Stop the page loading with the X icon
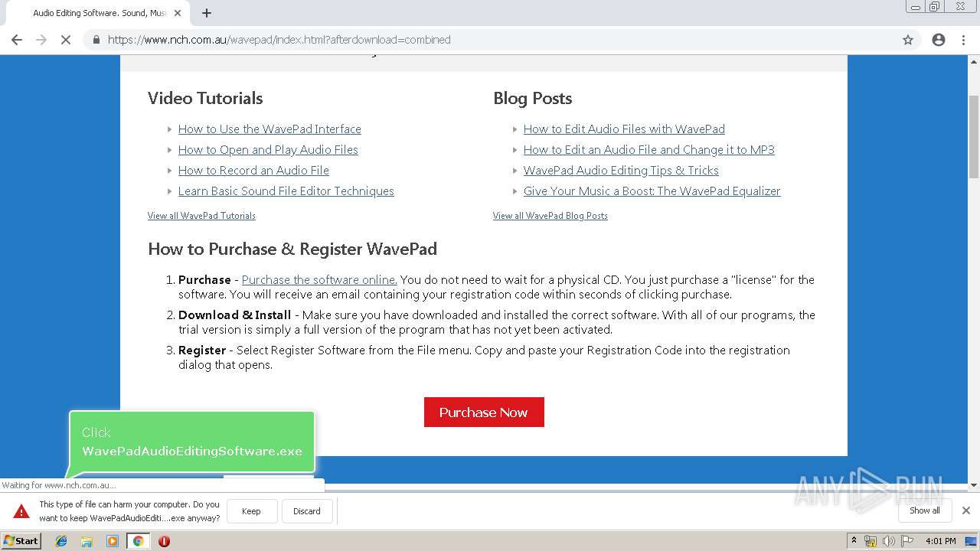The image size is (980, 551). 66,40
